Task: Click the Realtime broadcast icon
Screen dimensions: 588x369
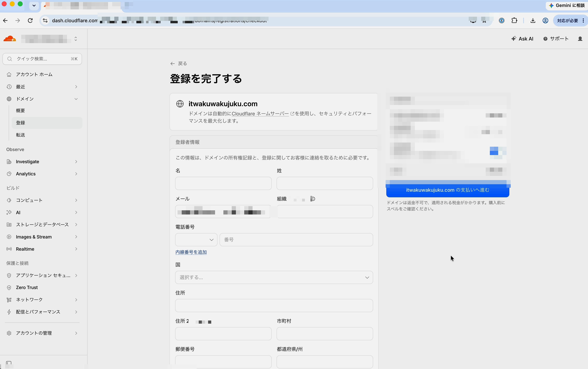Action: 9,249
